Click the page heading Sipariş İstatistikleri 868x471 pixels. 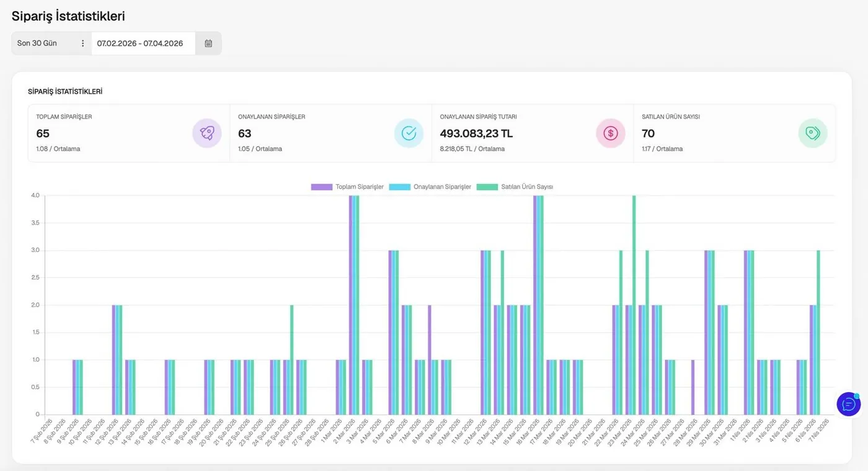coord(68,16)
